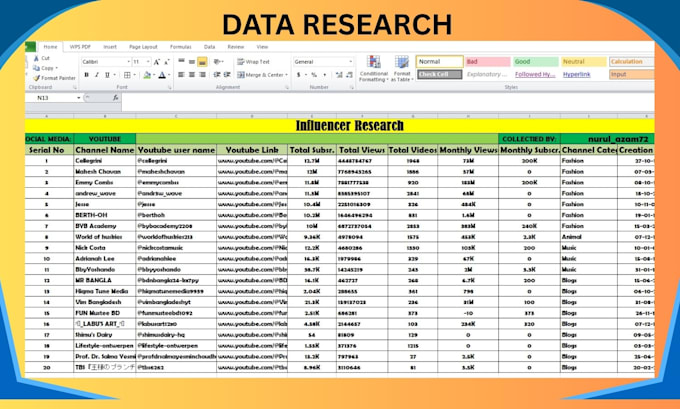Expand the Alignment dialog launcher
680x409 pixels.
[287, 88]
